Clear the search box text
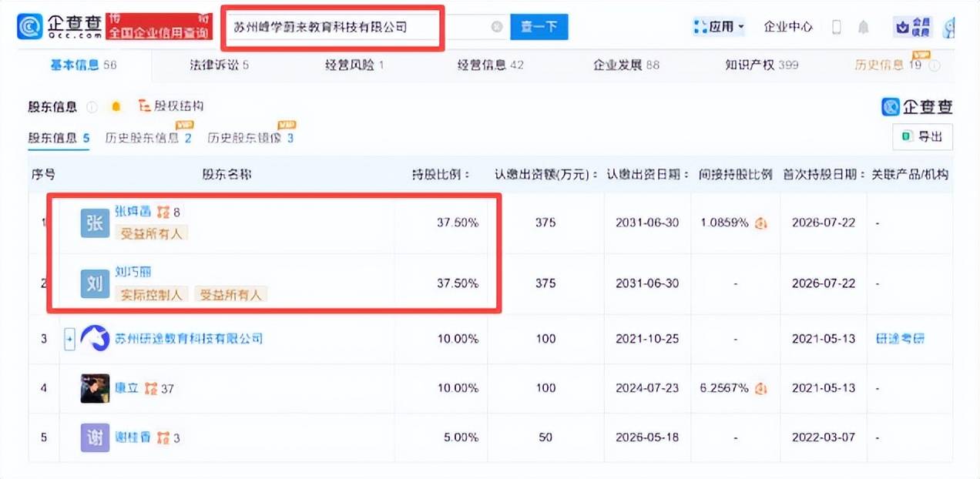Image resolution: width=980 pixels, height=479 pixels. (x=497, y=27)
